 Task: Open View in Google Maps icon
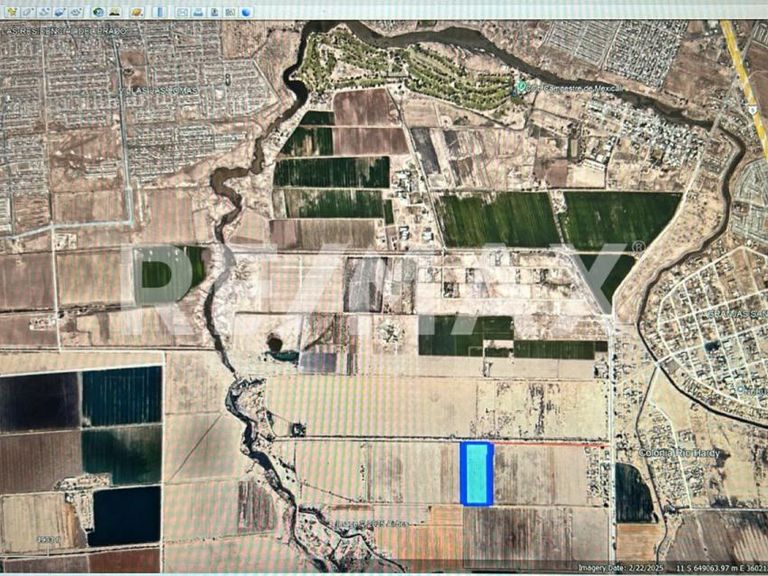(230, 12)
